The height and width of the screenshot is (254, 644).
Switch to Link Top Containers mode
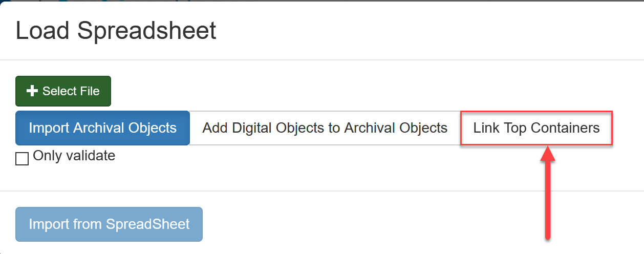point(536,128)
